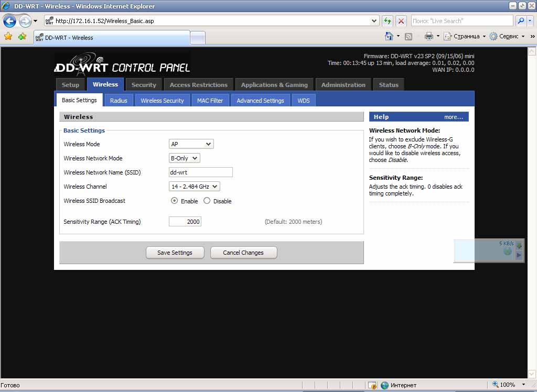Open the Security main tab
The width and height of the screenshot is (537, 392).
click(144, 85)
